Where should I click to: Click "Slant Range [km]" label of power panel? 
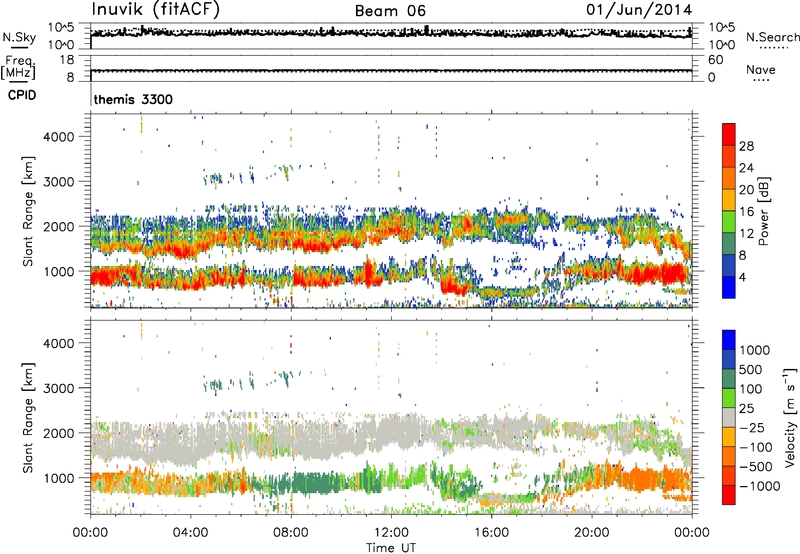tap(28, 211)
